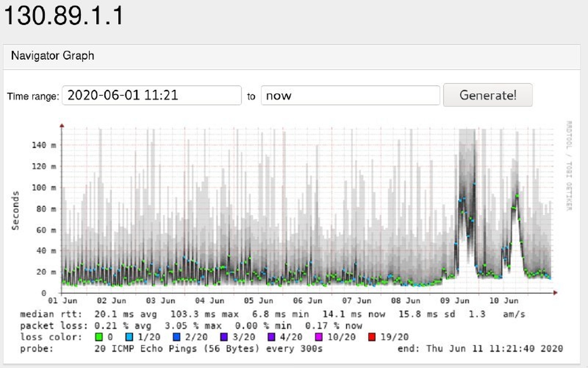Click the '08 Jun' axis label

click(x=406, y=301)
